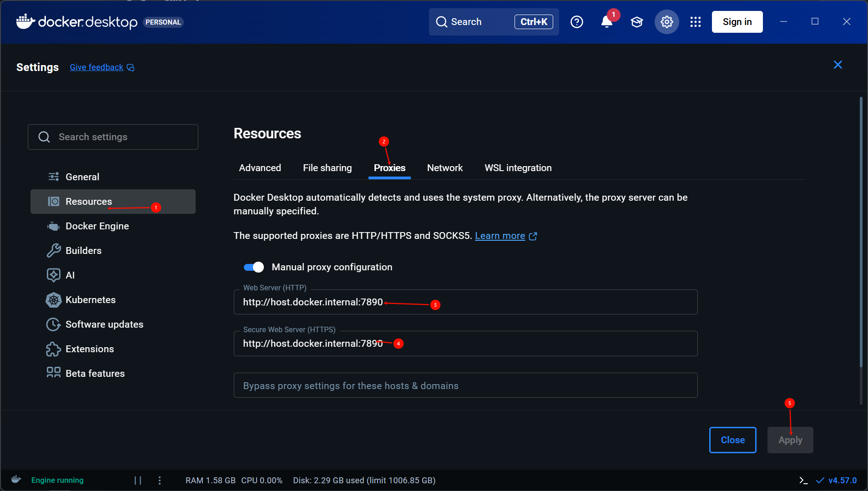Switch to the Network tab
The image size is (868, 491).
coord(444,168)
